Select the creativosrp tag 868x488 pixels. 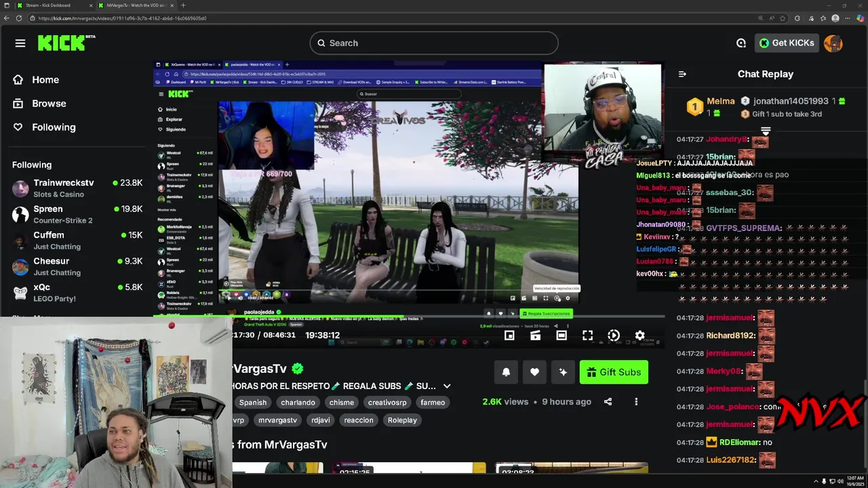tap(387, 403)
